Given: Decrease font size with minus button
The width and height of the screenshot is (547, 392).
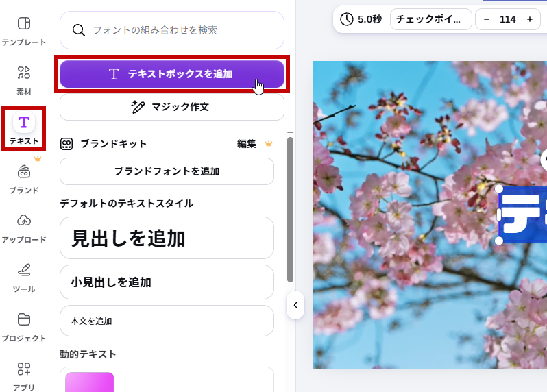Looking at the screenshot, I should (x=487, y=19).
